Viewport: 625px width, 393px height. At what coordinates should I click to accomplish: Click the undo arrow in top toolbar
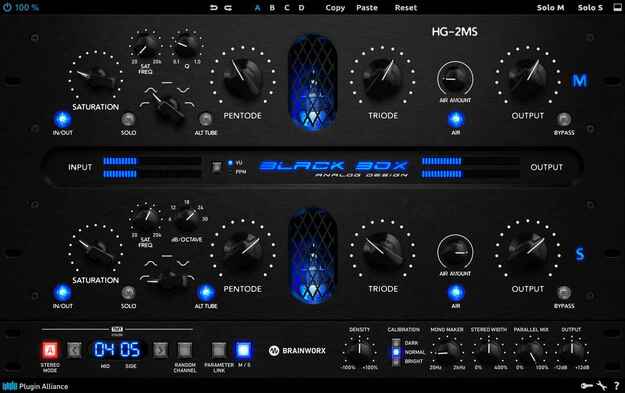(214, 8)
